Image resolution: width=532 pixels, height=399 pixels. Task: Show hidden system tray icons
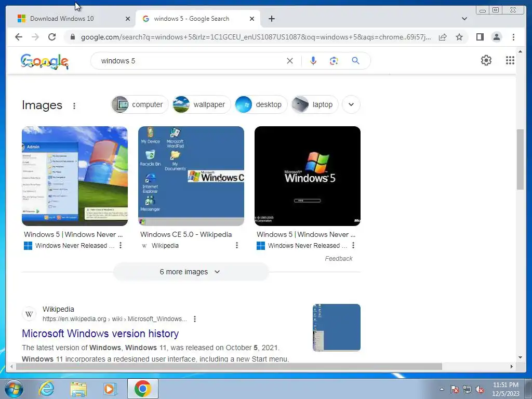pos(442,389)
